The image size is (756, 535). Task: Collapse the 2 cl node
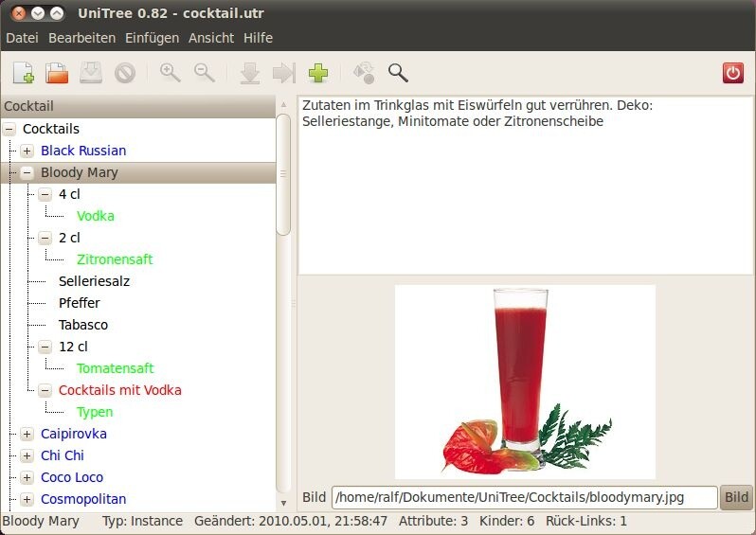pos(45,238)
